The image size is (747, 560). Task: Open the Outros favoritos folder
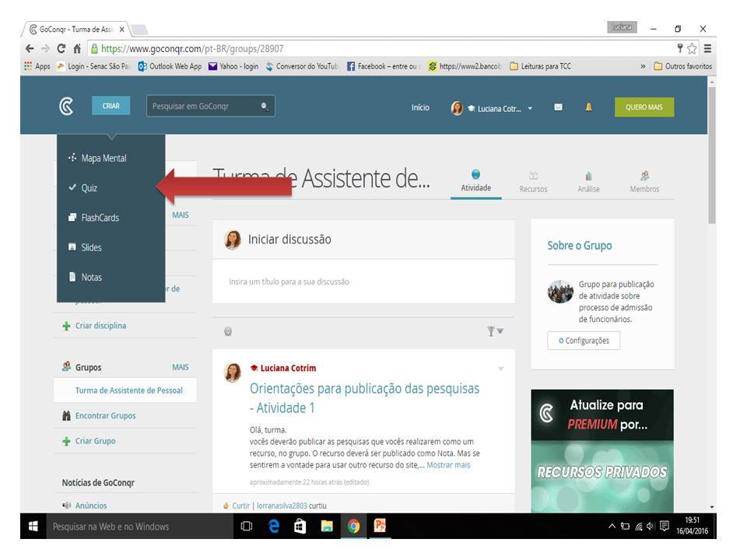(682, 66)
